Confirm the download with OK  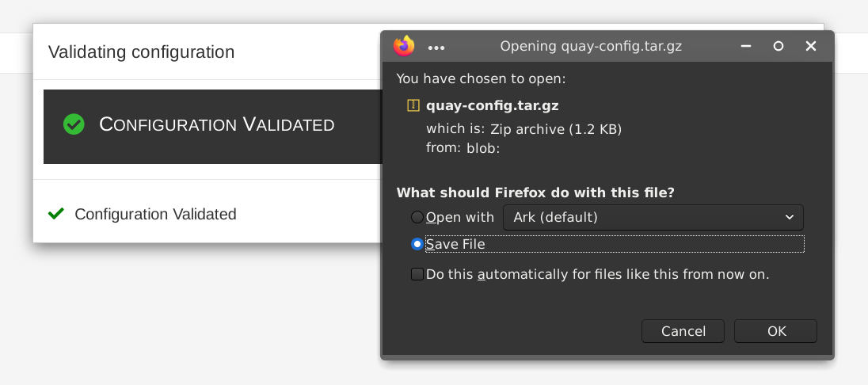pos(775,331)
